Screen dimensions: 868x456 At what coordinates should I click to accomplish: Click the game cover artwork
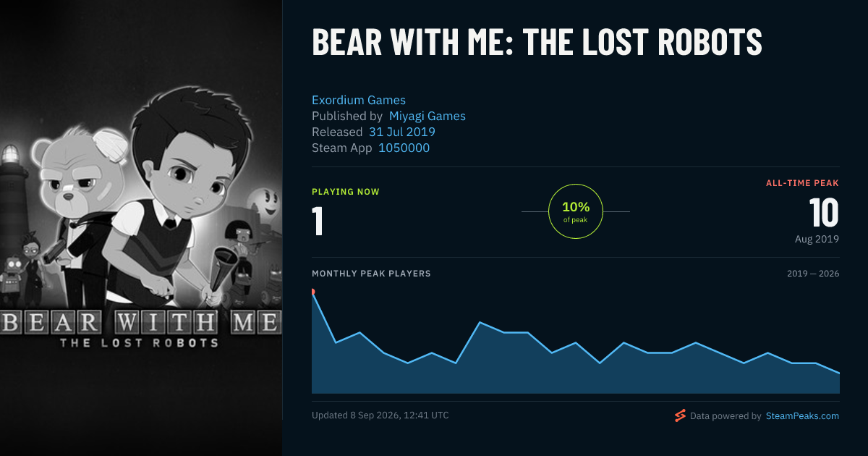[141, 228]
